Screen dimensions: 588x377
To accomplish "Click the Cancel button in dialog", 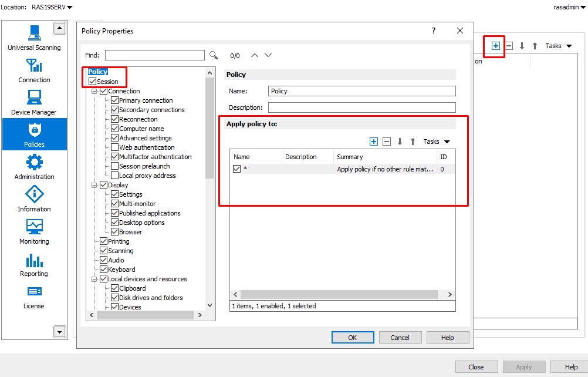I will point(400,338).
